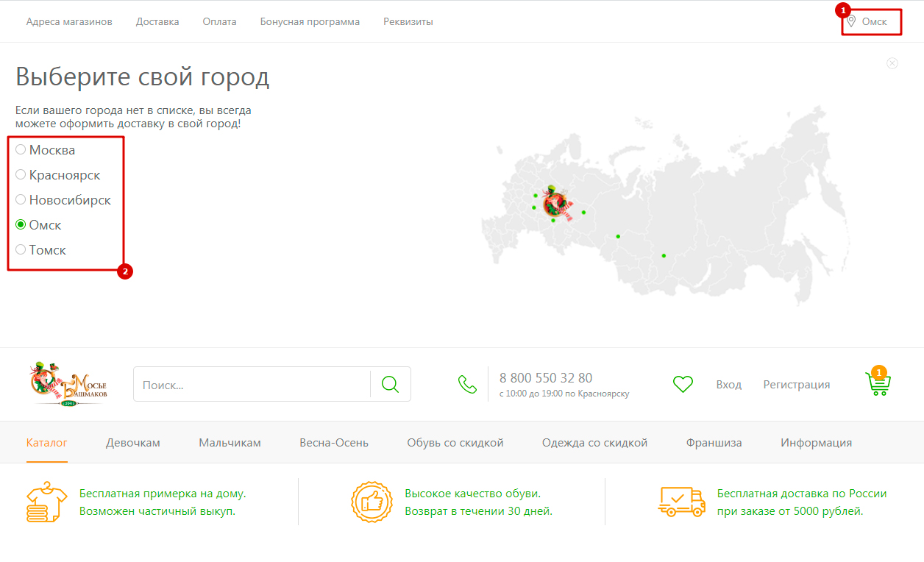Click the mascot marker on the map
Viewport: 924px width, 562px height.
(x=556, y=202)
